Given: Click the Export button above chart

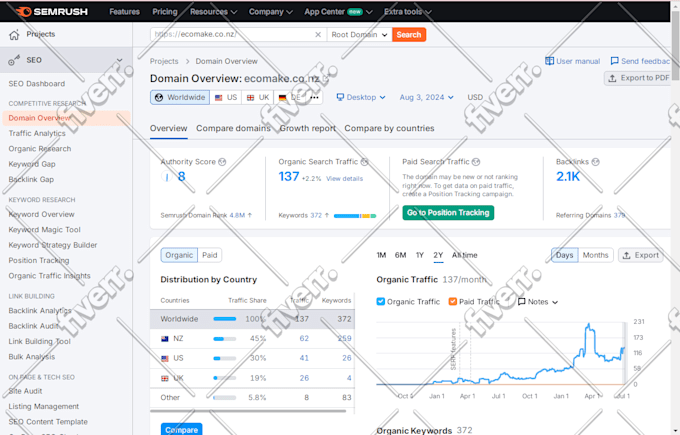Looking at the screenshot, I should pos(641,255).
